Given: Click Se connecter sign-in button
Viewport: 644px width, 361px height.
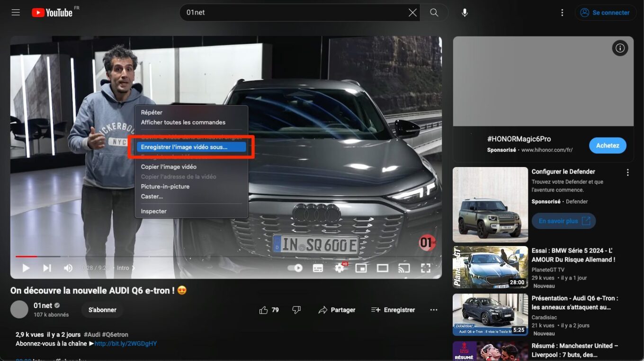Looking at the screenshot, I should 605,13.
